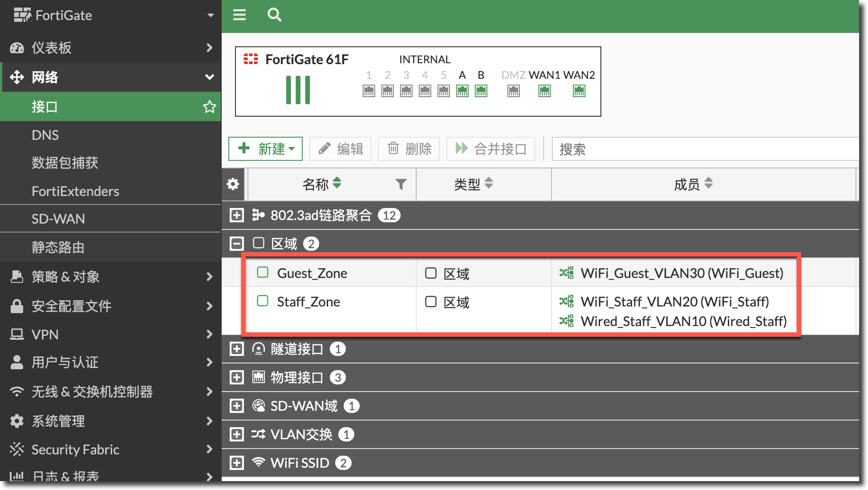
Task: Open SD-WAN in the sidebar menu
Action: [58, 219]
